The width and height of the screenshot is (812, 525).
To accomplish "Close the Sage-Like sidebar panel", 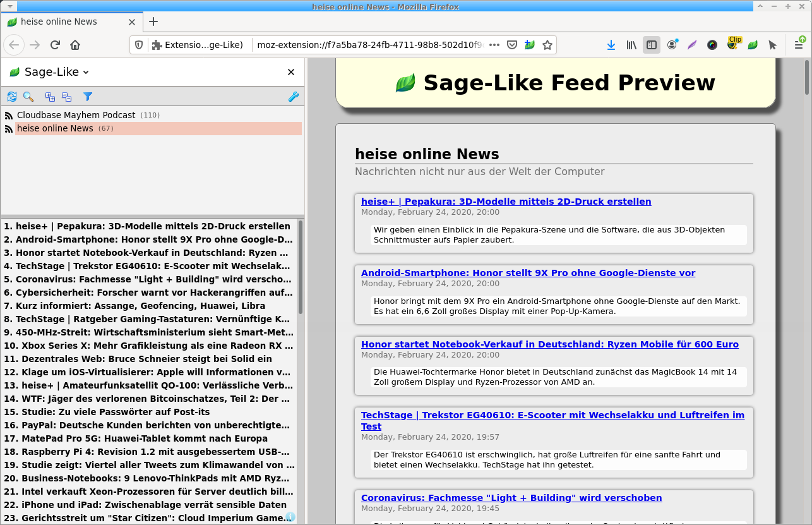I will (291, 72).
